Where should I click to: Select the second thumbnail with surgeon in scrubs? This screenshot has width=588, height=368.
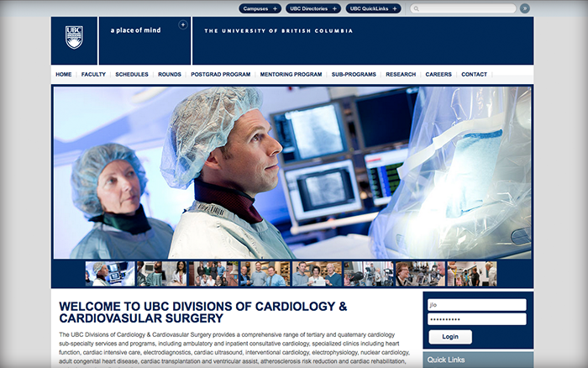(x=161, y=274)
